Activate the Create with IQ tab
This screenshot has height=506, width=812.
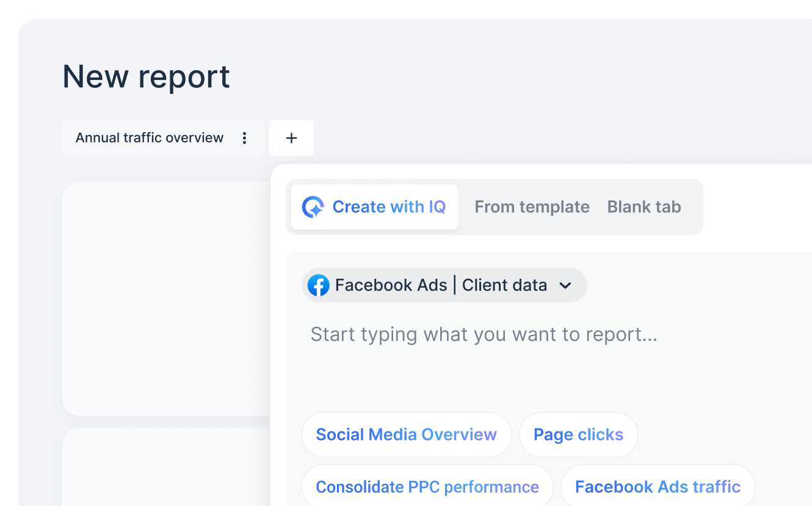click(x=374, y=207)
